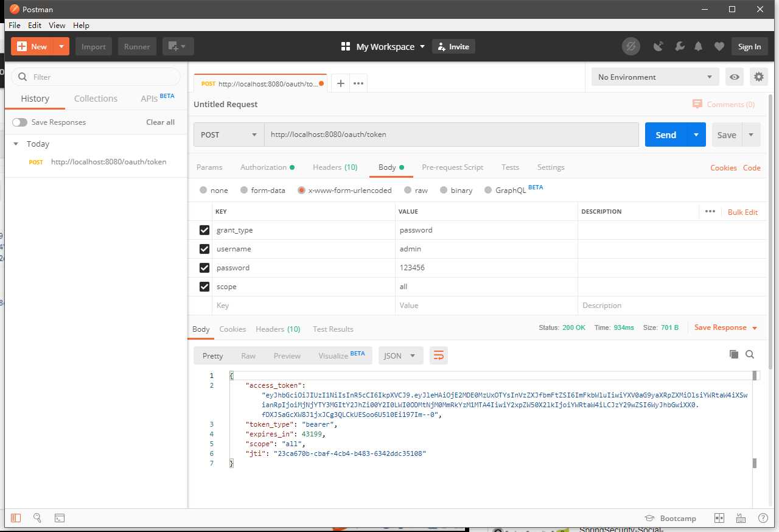Select the none body type radio
The height and width of the screenshot is (532, 779).
pyautogui.click(x=203, y=190)
